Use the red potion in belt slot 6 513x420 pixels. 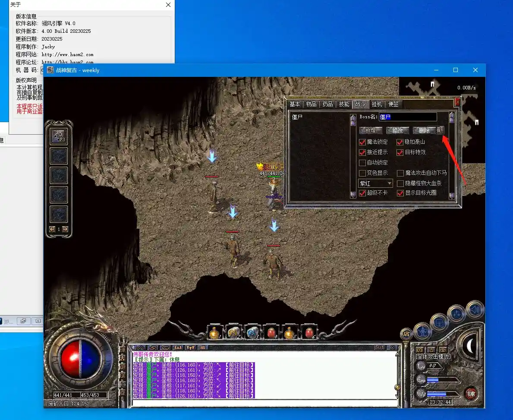coord(309,333)
